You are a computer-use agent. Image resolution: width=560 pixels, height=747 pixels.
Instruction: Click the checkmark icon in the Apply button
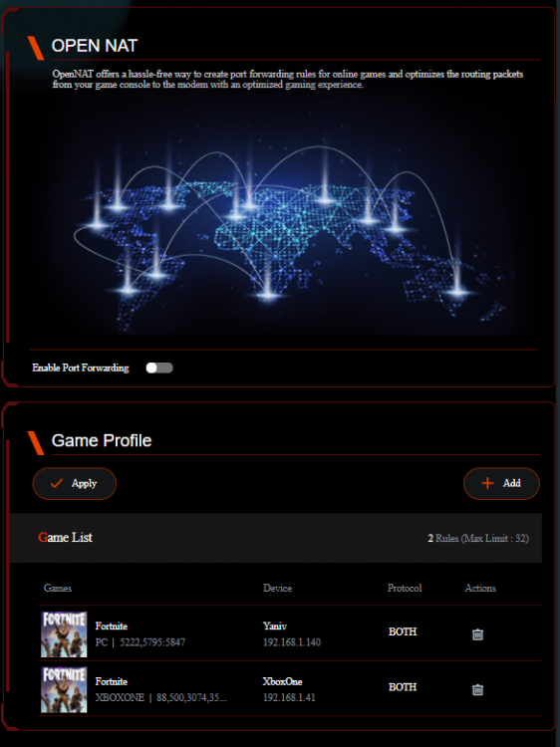(x=57, y=483)
